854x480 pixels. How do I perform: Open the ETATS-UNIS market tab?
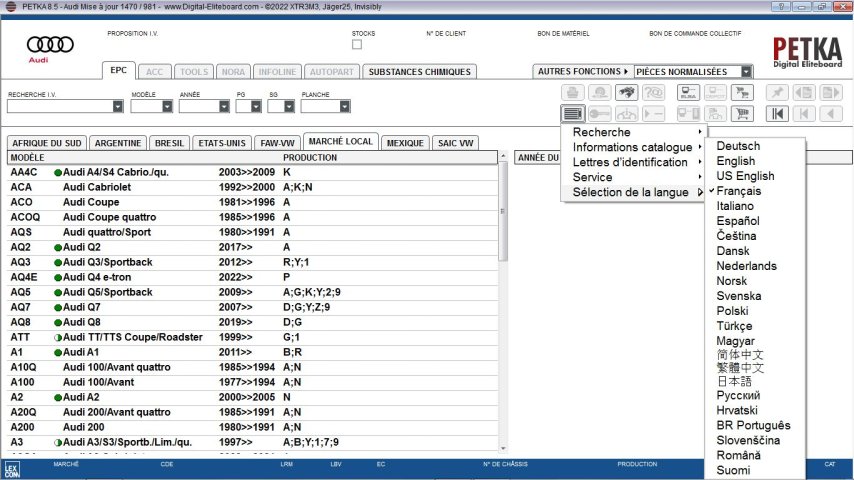[x=222, y=143]
